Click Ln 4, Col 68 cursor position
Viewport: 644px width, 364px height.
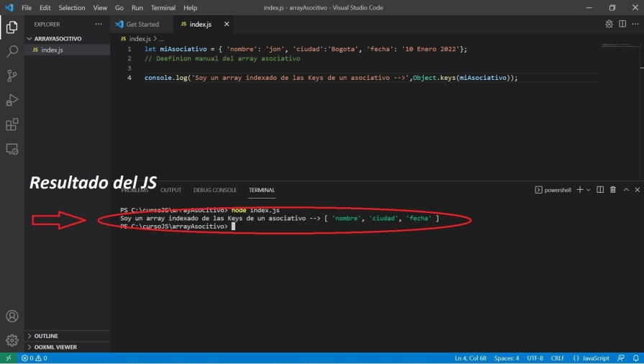click(x=471, y=358)
